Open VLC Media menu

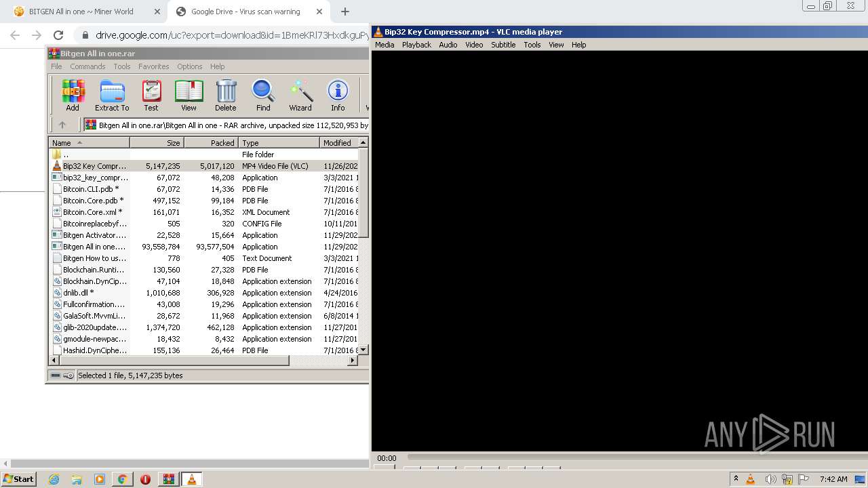(384, 45)
